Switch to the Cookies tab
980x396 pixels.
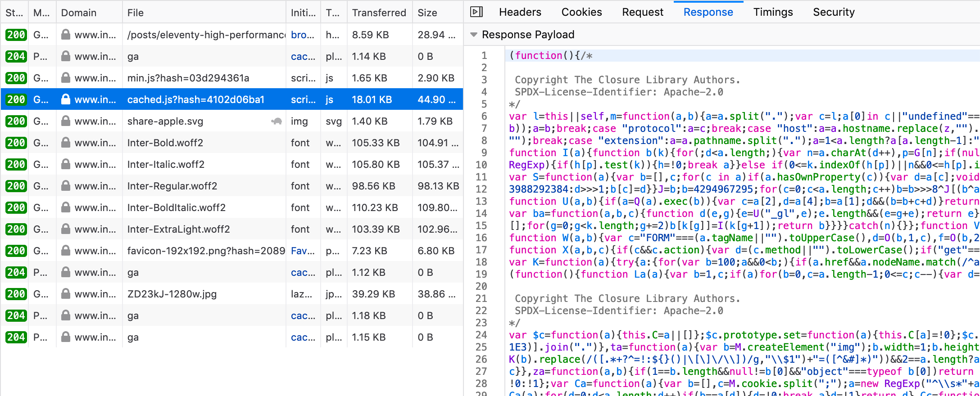581,12
